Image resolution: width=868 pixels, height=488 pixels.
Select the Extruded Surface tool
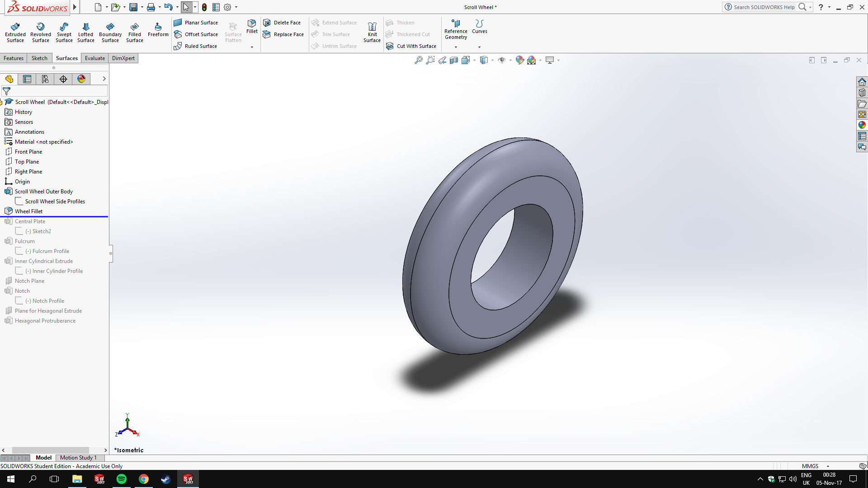(x=15, y=33)
